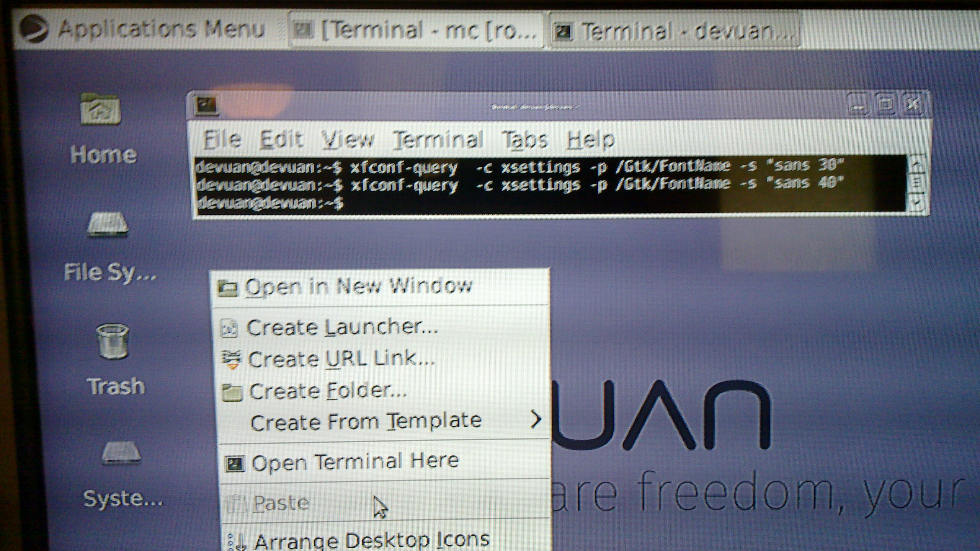The image size is (980, 551).
Task: Open the Home desktop folder icon
Action: (100, 110)
